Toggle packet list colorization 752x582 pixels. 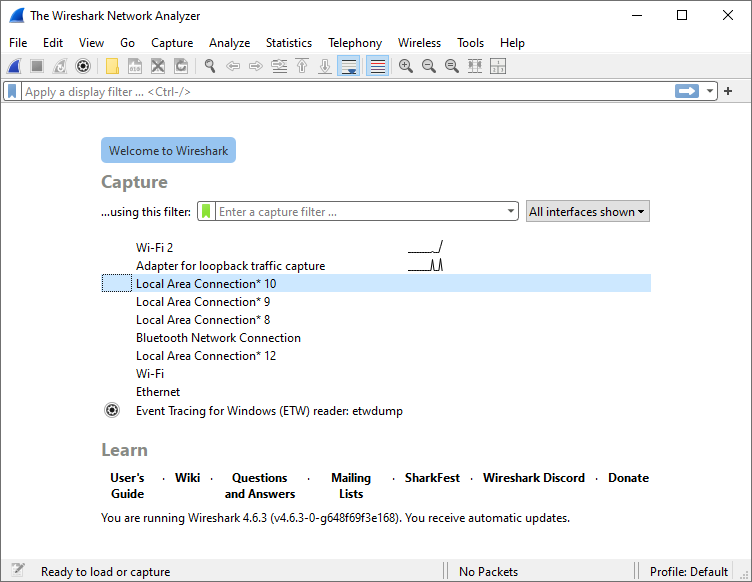[x=377, y=66]
